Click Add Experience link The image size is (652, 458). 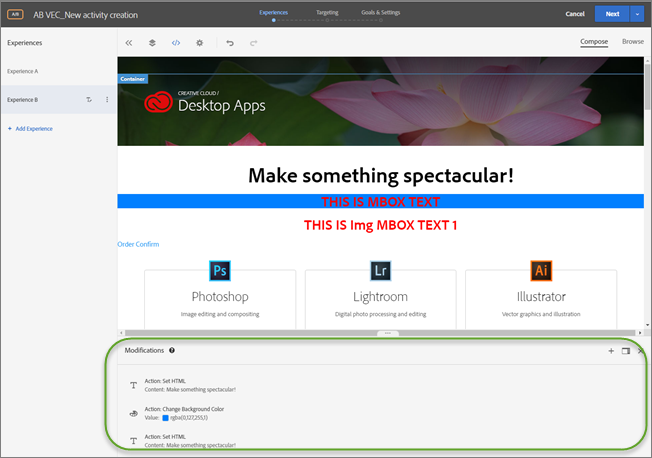pos(30,129)
